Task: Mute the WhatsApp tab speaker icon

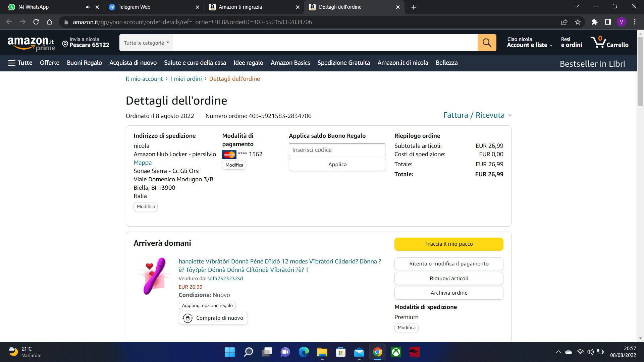Action: pyautogui.click(x=88, y=7)
